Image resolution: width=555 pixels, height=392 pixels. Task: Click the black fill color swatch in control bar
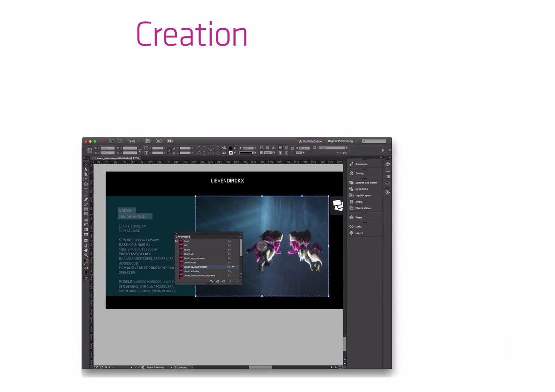[x=231, y=148]
